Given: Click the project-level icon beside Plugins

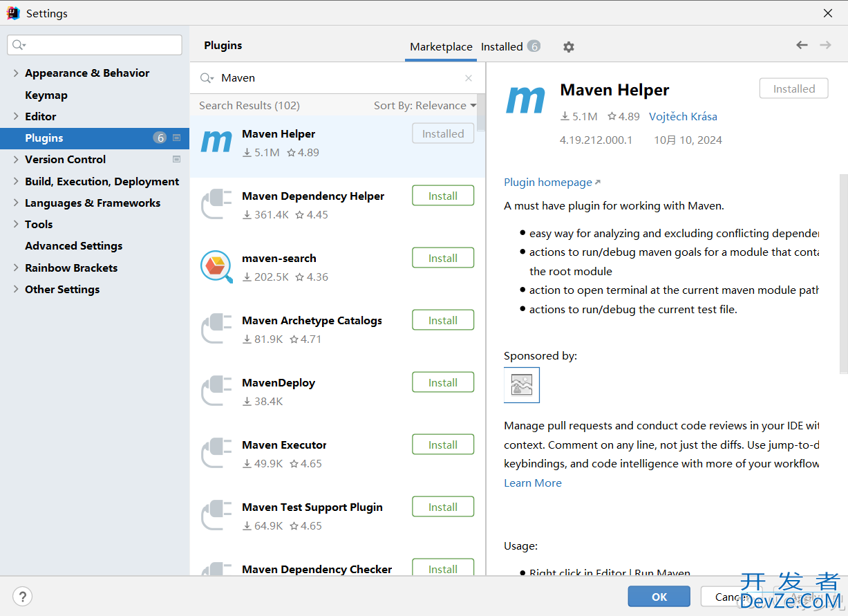Looking at the screenshot, I should coord(176,138).
